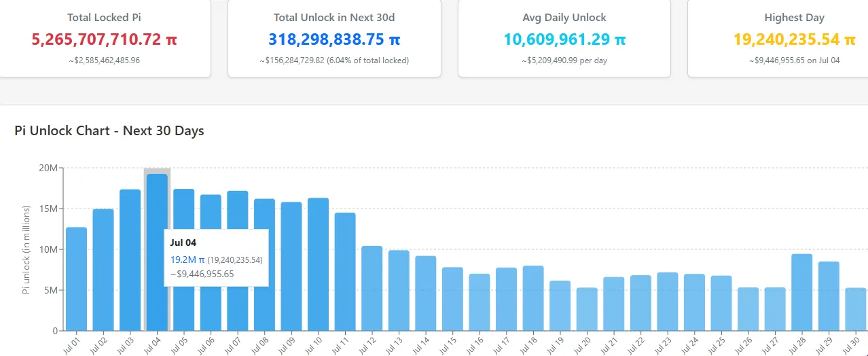Click the Avg Daily Unlock card
Image resolution: width=868 pixels, height=356 pixels.
point(564,37)
